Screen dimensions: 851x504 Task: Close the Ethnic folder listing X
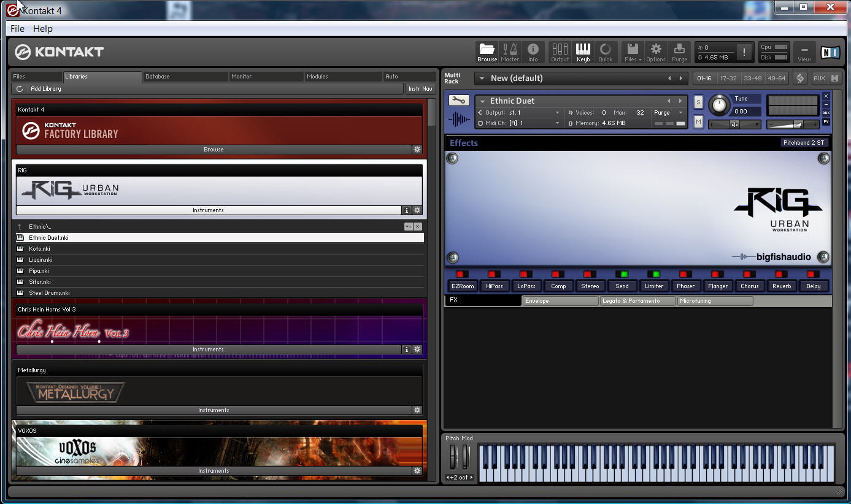coord(418,227)
